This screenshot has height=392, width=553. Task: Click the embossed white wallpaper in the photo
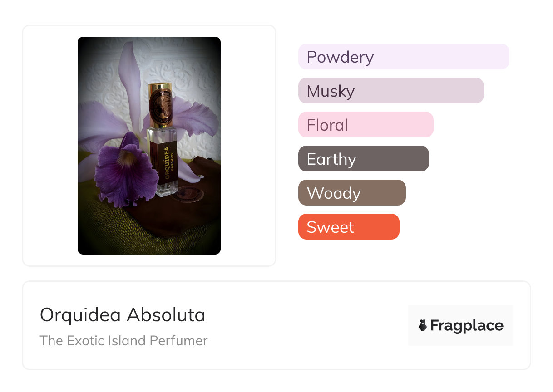pos(195,68)
